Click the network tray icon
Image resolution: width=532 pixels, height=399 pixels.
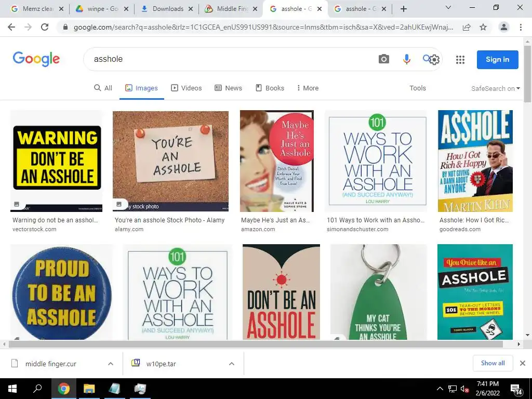tap(453, 389)
